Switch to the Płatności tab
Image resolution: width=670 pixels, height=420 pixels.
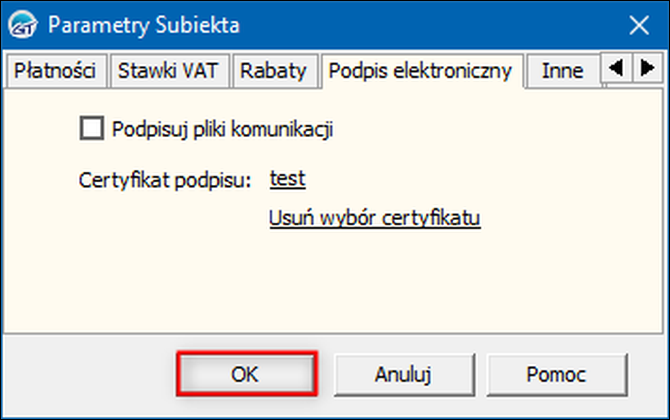[x=55, y=71]
